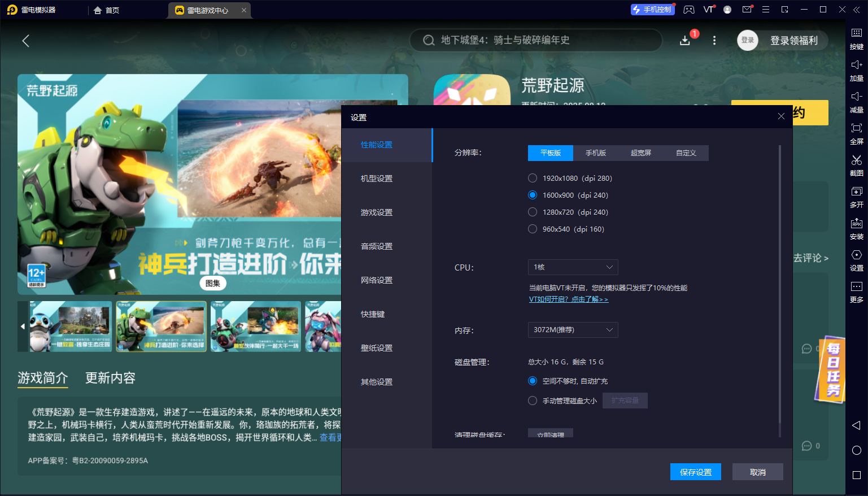This screenshot has width=868, height=496.
Task: Open the key mapping (按键) keyboard icon
Action: pos(856,34)
